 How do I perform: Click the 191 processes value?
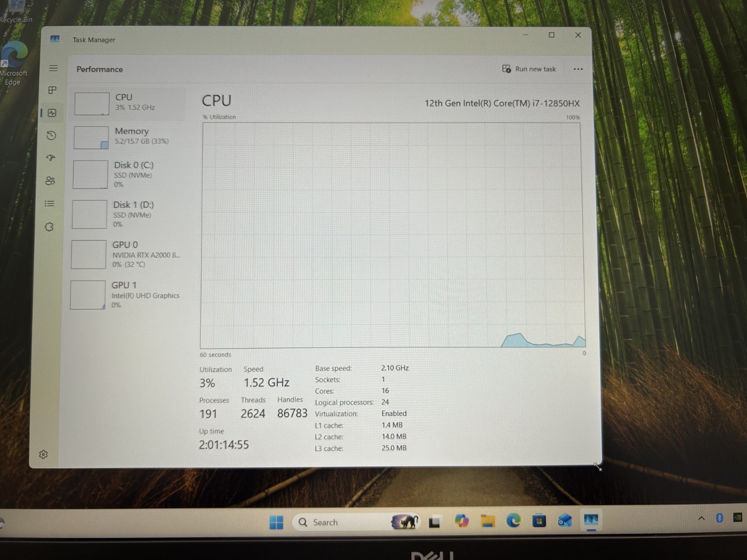(208, 414)
